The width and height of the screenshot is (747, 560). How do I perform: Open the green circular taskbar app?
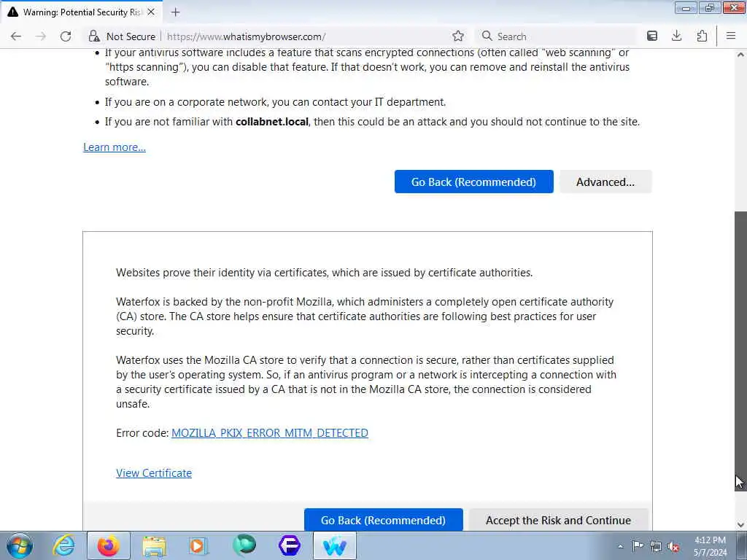pyautogui.click(x=244, y=545)
